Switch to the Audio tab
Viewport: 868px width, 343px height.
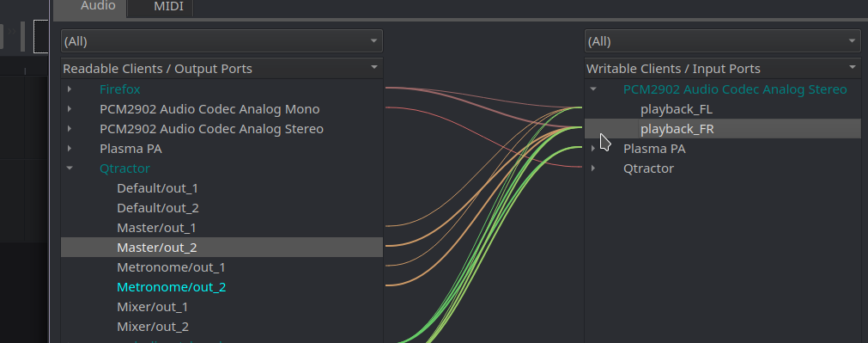click(x=98, y=6)
